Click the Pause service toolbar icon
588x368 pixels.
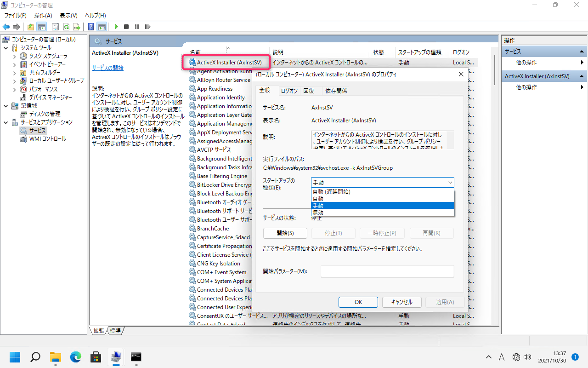click(x=136, y=27)
